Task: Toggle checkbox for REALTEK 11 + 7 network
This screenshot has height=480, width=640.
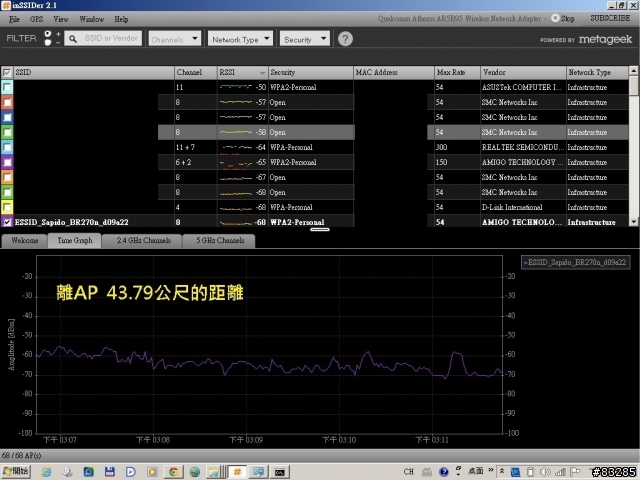Action: [x=7, y=147]
